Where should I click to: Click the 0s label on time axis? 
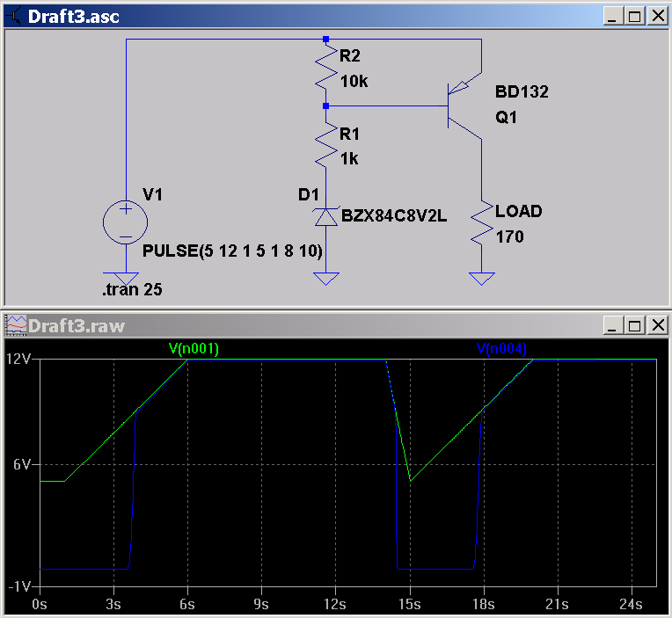(x=40, y=604)
